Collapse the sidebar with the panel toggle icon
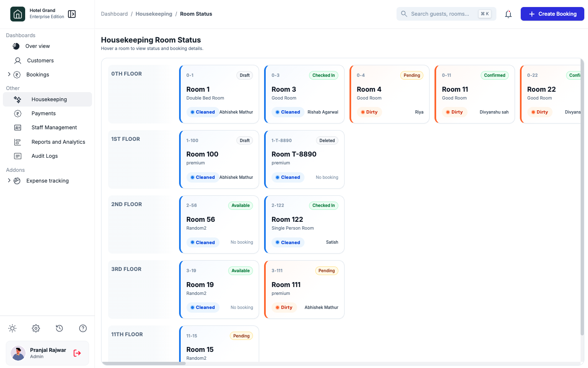This screenshot has height=368, width=588. 72,14
